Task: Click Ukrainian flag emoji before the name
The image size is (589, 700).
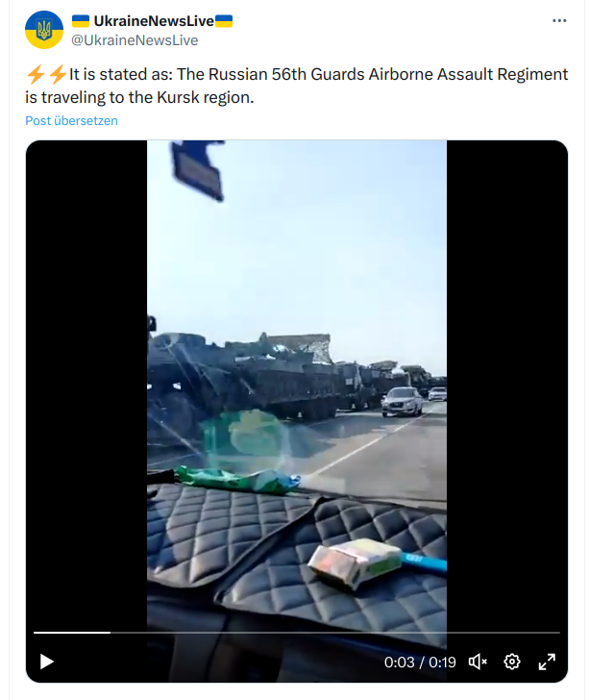Action: point(81,21)
